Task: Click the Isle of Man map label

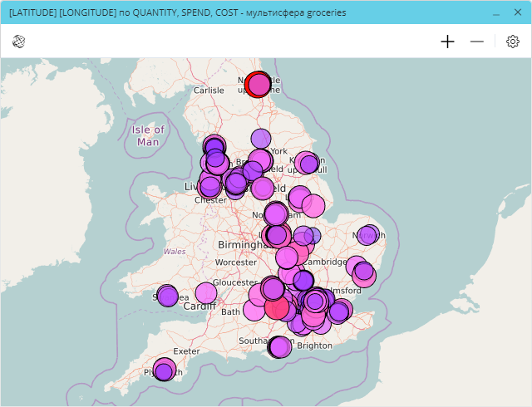Action: pyautogui.click(x=148, y=135)
